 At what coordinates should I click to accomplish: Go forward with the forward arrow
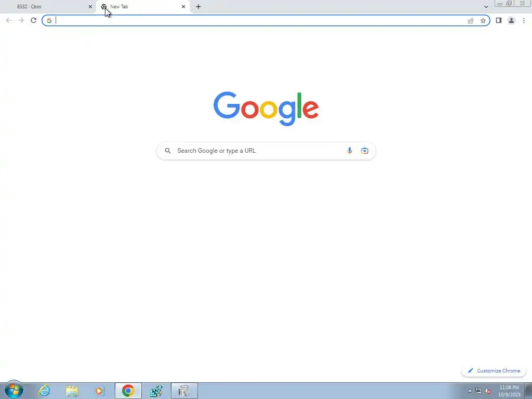21,20
